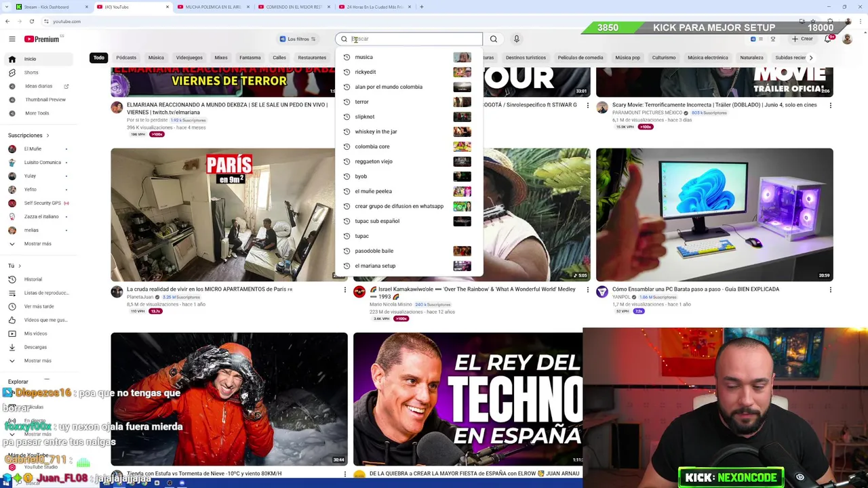Select the Calles category chip
The image size is (868, 488).
[x=279, y=58]
